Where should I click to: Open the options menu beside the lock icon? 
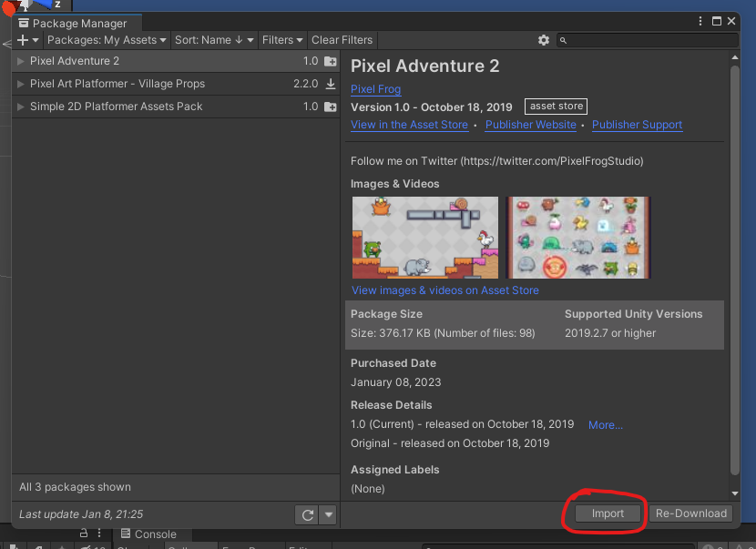coord(99,533)
